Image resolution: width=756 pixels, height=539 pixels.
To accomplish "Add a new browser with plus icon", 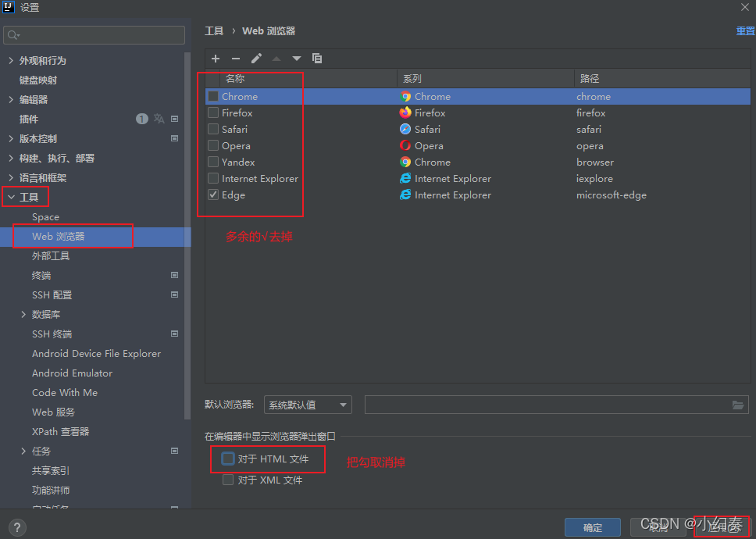I will tap(216, 59).
